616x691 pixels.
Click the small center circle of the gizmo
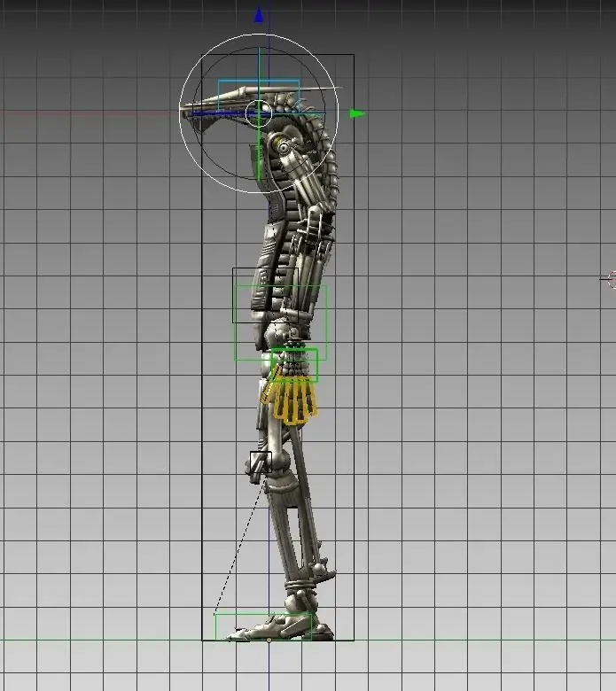(x=259, y=113)
